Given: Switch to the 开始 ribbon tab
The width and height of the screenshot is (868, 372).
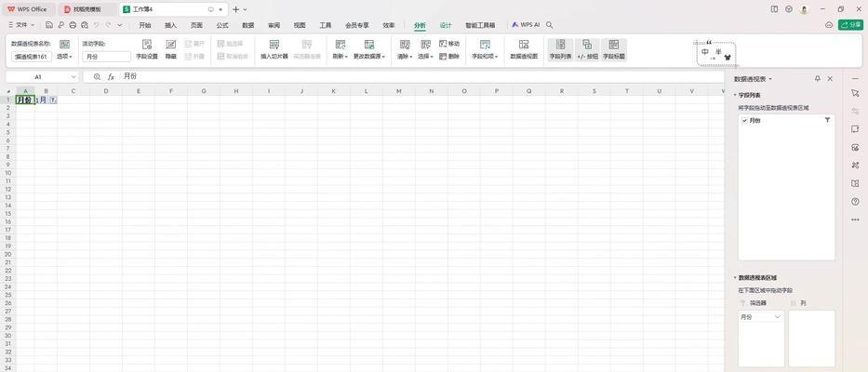Looking at the screenshot, I should [x=145, y=25].
